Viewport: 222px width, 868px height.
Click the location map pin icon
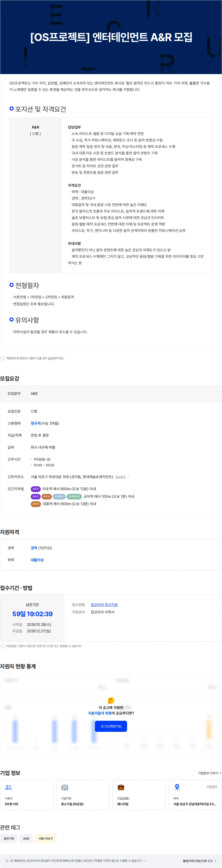[177, 787]
